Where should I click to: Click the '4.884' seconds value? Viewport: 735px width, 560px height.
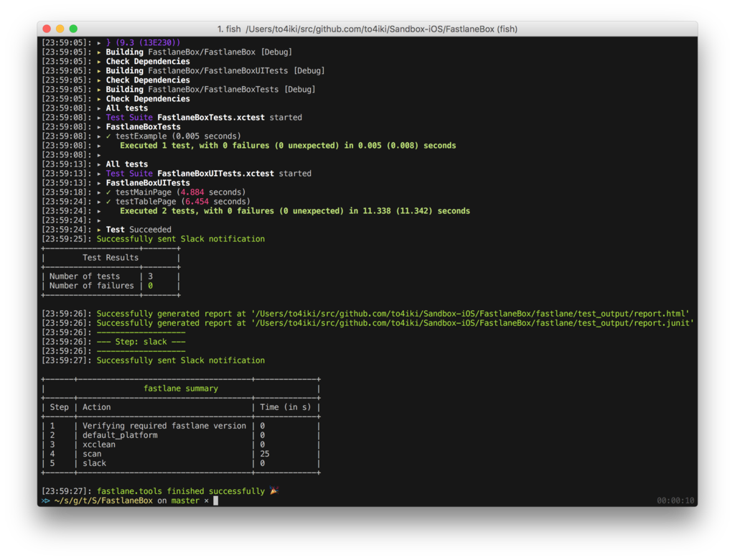[x=192, y=192]
